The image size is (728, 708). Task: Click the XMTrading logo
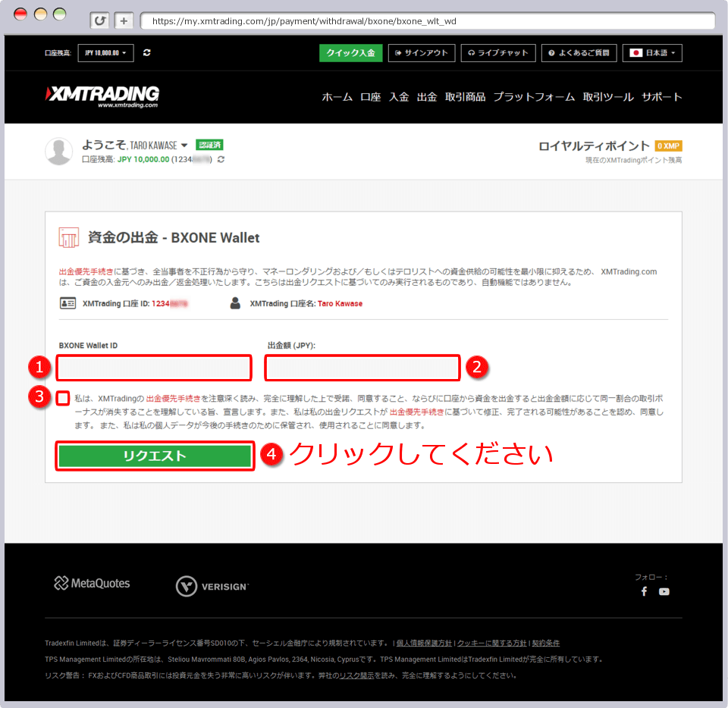102,96
